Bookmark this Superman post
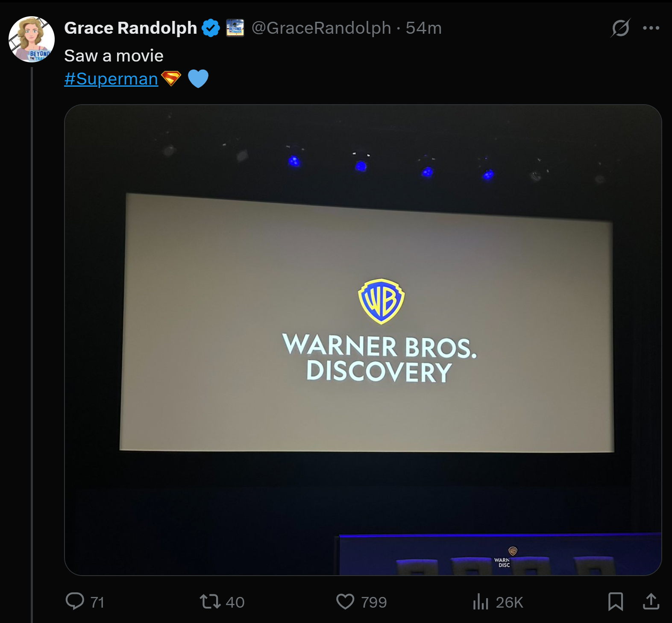Screen dimensions: 672x623 coord(616,602)
